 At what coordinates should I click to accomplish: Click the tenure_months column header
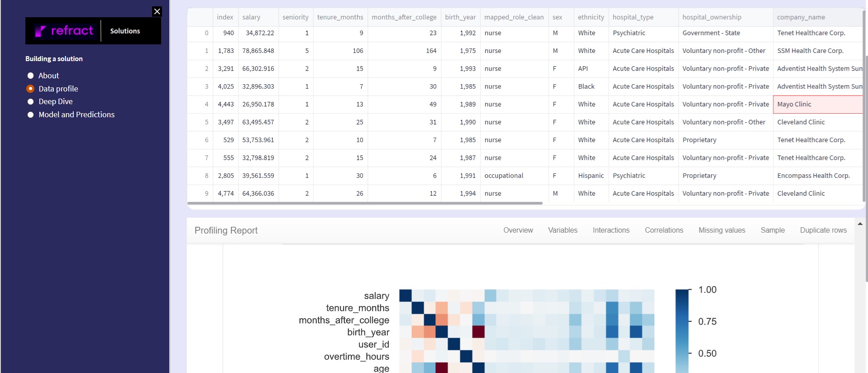(x=340, y=17)
